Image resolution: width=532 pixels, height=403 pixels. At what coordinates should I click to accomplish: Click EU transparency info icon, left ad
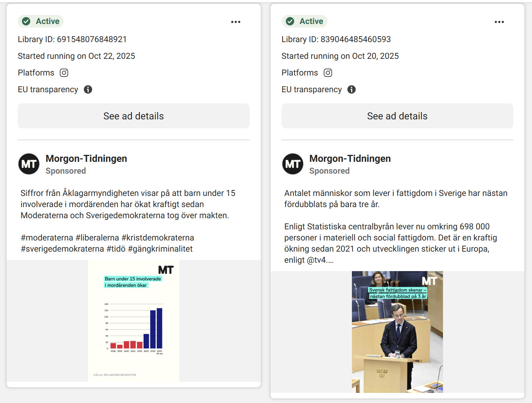[88, 89]
